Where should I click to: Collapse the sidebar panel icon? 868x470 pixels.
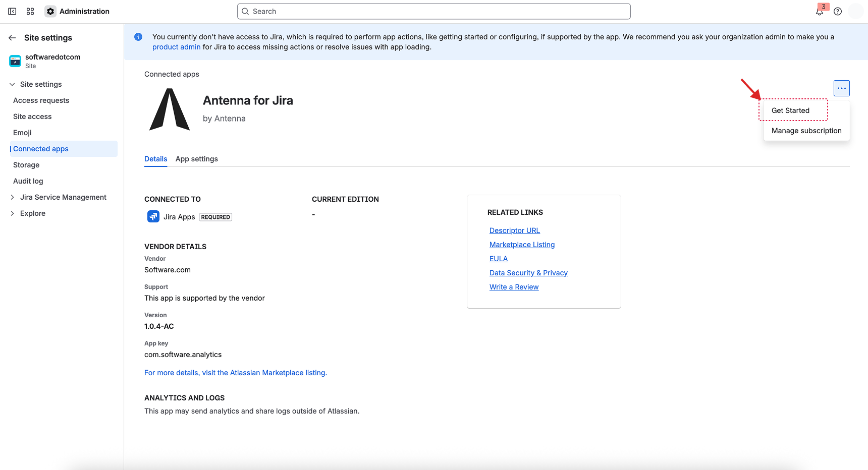[12, 11]
